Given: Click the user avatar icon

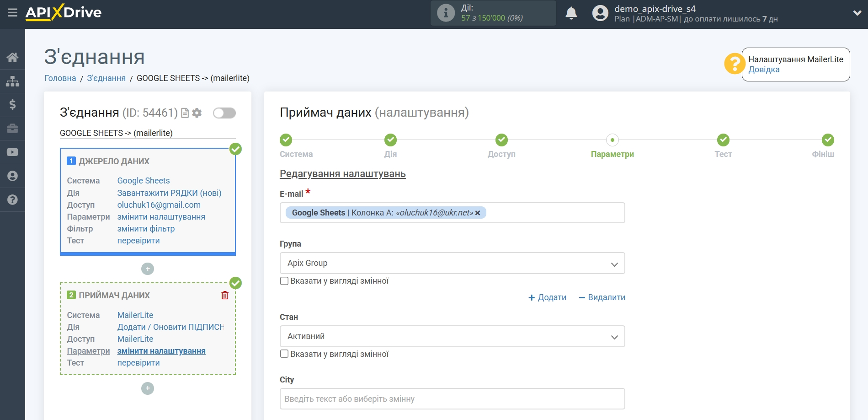Looking at the screenshot, I should (600, 13).
